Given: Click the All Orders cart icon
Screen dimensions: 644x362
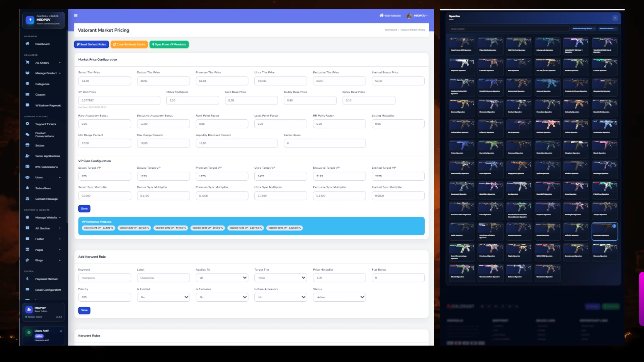Looking at the screenshot, I should coord(28,62).
